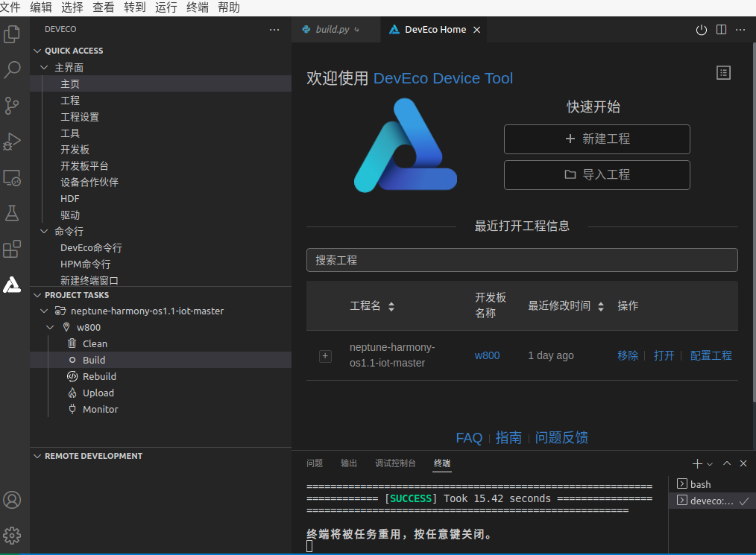Sort table by 最近修改时间 column

coord(600,306)
